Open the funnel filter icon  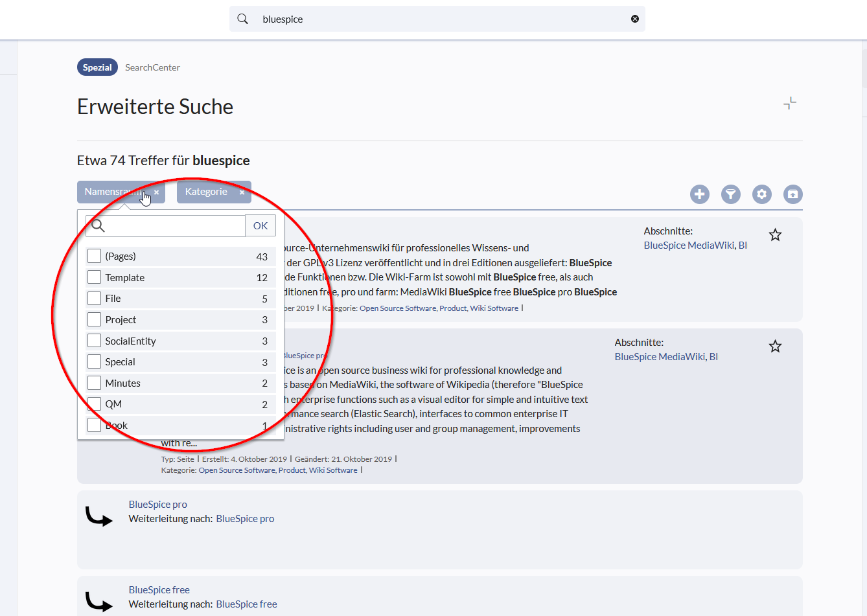730,194
